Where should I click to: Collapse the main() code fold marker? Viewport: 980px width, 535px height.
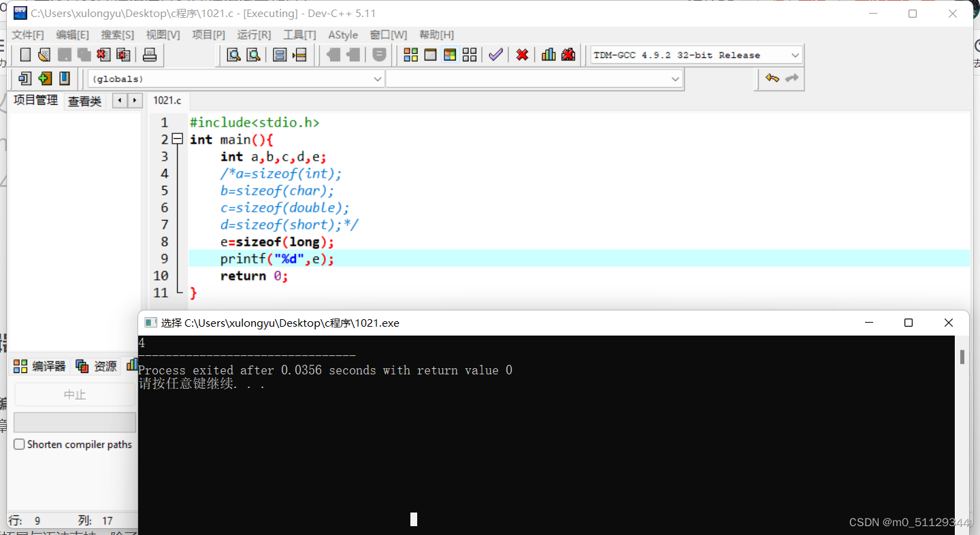[x=178, y=139]
